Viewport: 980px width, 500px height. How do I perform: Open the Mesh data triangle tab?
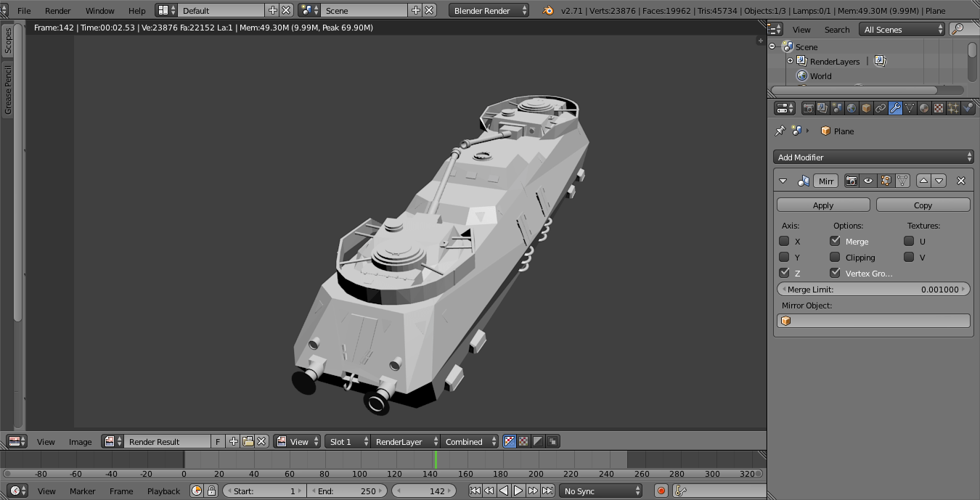pos(910,108)
